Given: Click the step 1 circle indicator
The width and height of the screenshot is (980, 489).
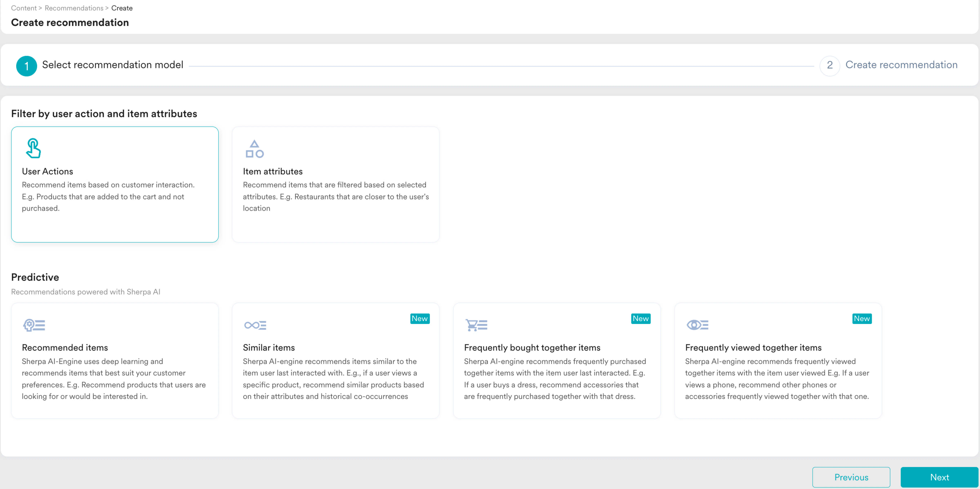Looking at the screenshot, I should click(x=26, y=66).
